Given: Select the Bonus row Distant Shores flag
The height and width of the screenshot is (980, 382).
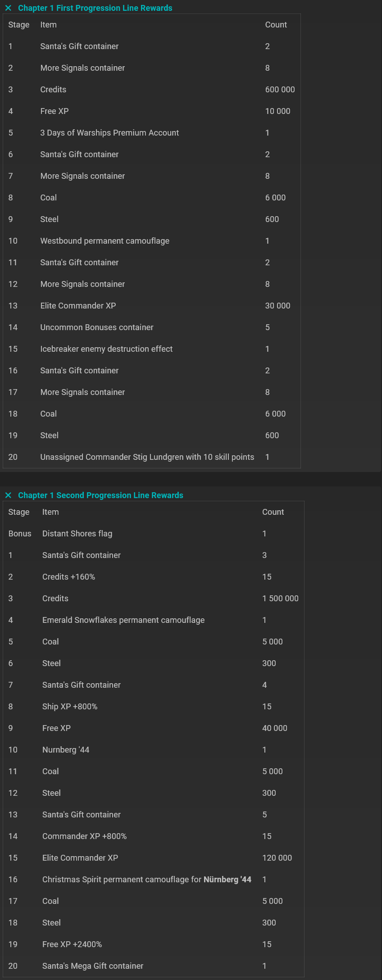Looking at the screenshot, I should click(77, 533).
